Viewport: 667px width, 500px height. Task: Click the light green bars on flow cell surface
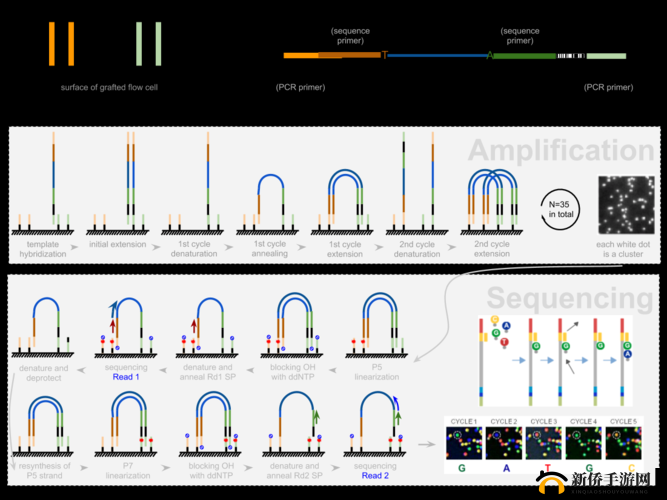point(148,45)
